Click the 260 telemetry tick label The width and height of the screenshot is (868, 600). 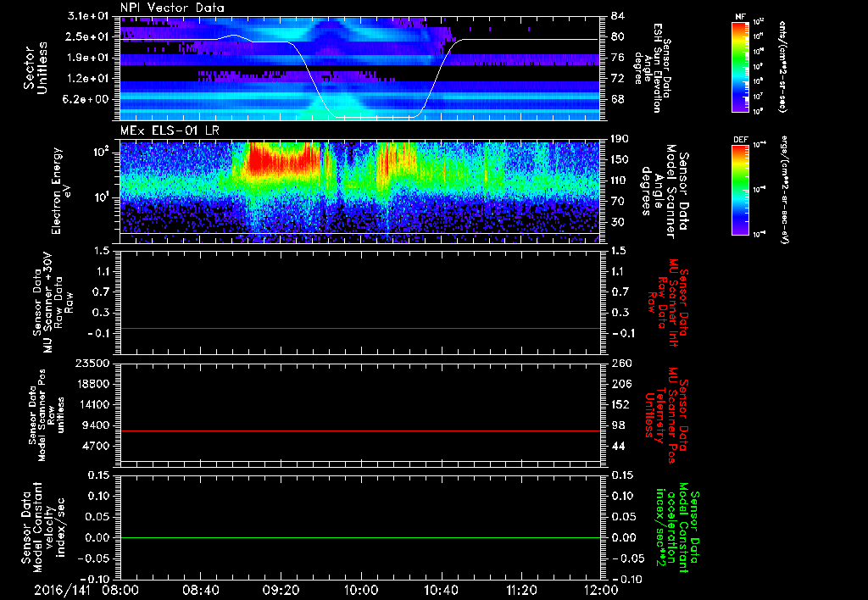tap(620, 363)
